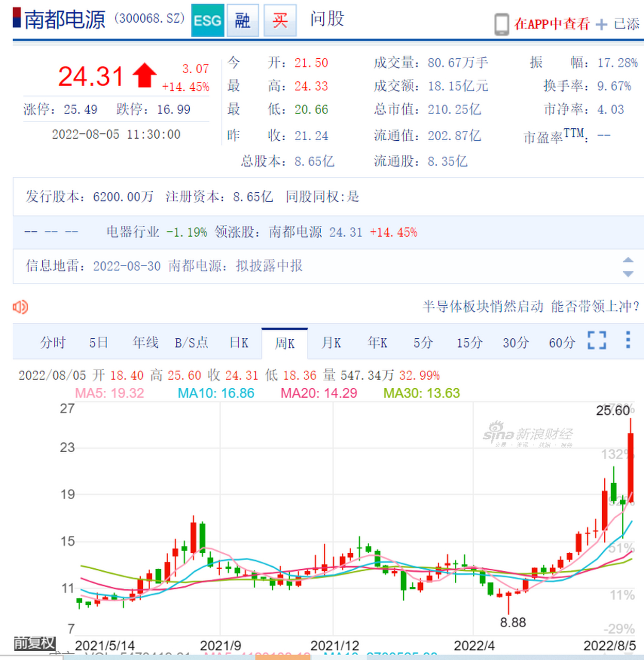Switch to 15分 chart tab
The height and width of the screenshot is (660, 644).
(469, 343)
